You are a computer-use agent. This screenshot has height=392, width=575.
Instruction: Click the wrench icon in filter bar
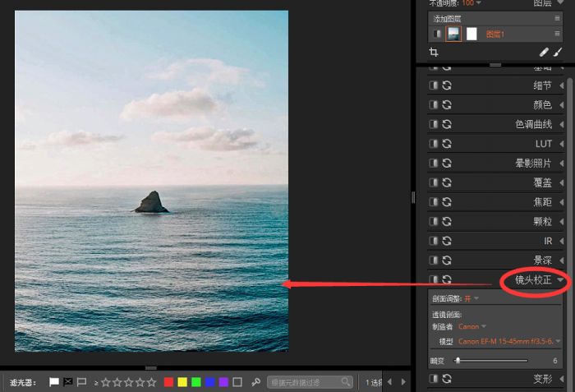coord(255,382)
